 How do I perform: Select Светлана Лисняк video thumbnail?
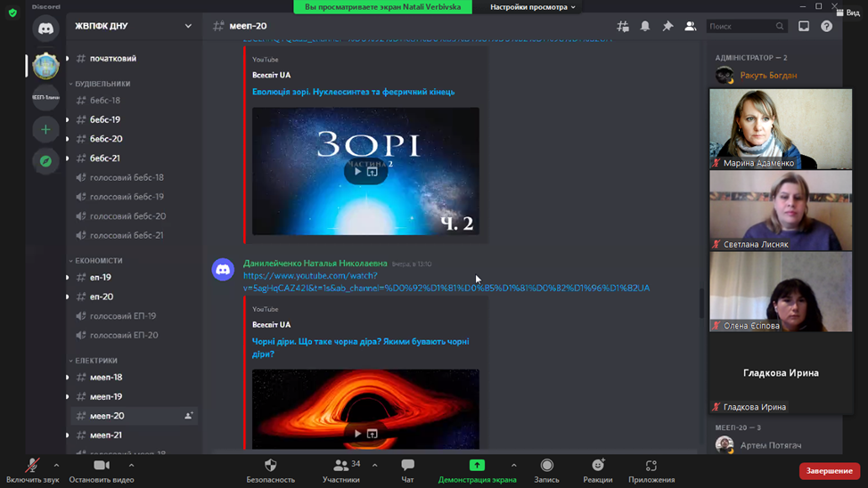coord(781,210)
